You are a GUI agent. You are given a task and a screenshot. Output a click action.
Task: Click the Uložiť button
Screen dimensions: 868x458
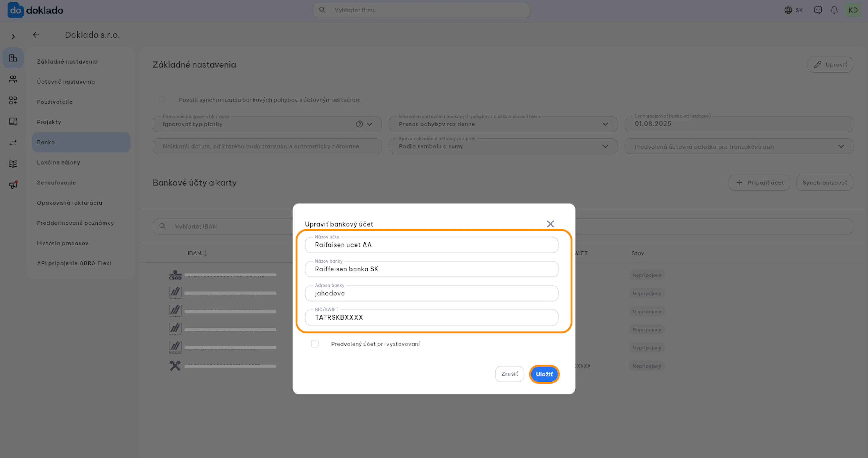click(x=544, y=374)
